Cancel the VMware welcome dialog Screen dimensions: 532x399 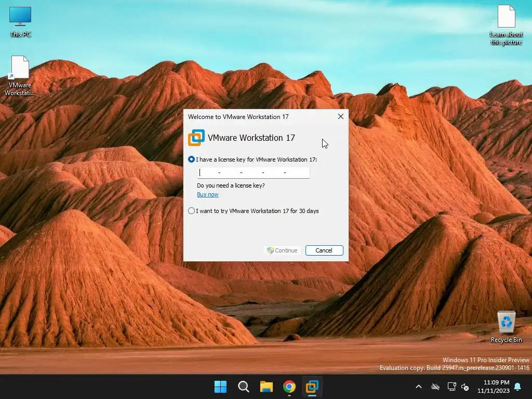pyautogui.click(x=324, y=250)
